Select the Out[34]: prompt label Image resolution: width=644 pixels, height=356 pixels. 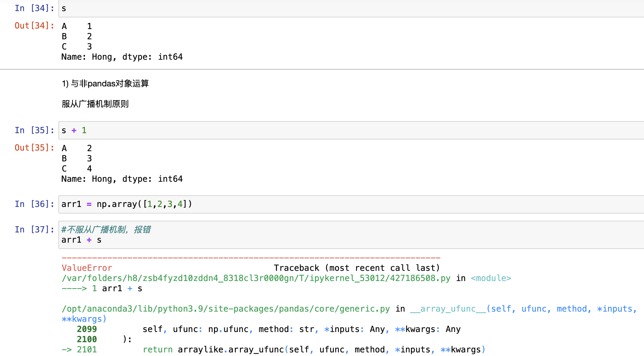[34, 26]
